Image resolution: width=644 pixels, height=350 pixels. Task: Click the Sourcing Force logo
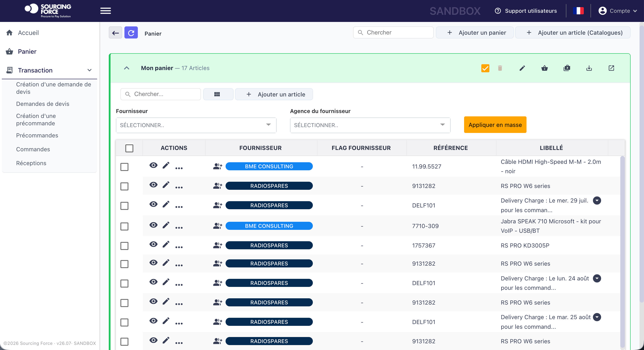[48, 11]
